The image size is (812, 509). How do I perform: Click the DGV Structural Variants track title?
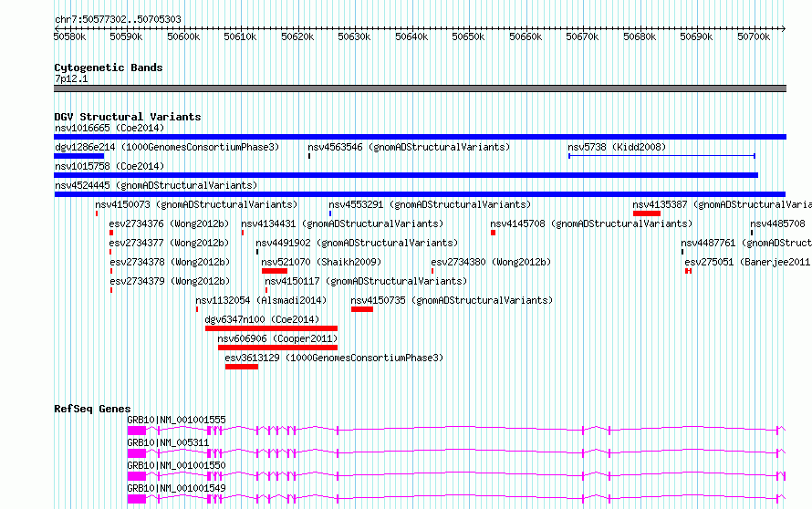128,117
